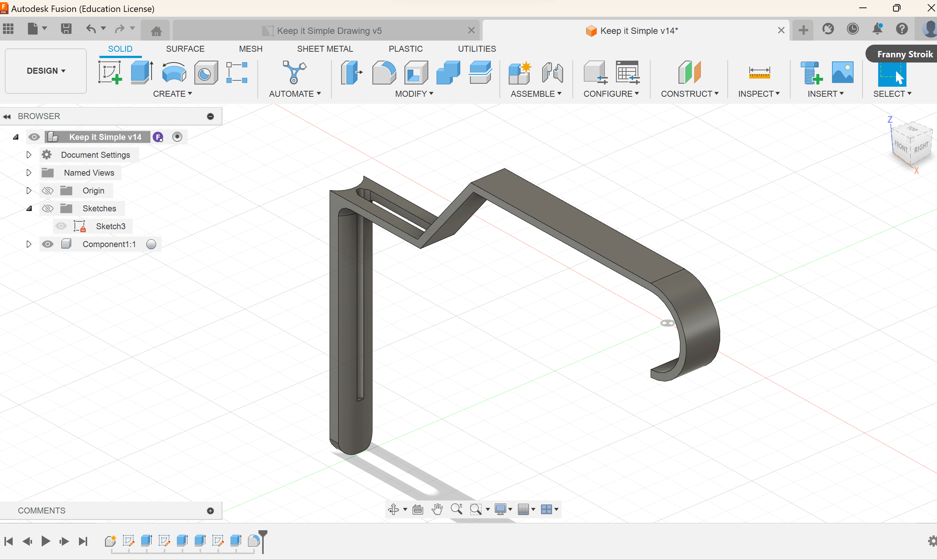Open the Notifications bell

877,29
